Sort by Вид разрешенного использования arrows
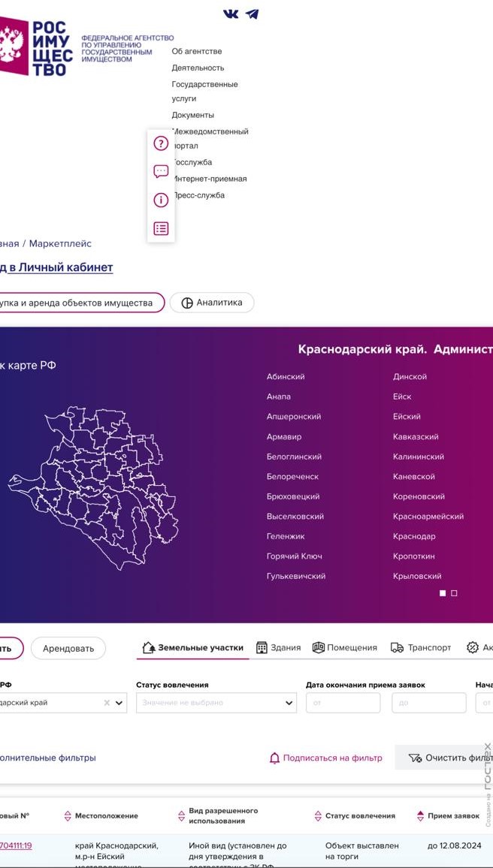The image size is (493, 868). [181, 815]
